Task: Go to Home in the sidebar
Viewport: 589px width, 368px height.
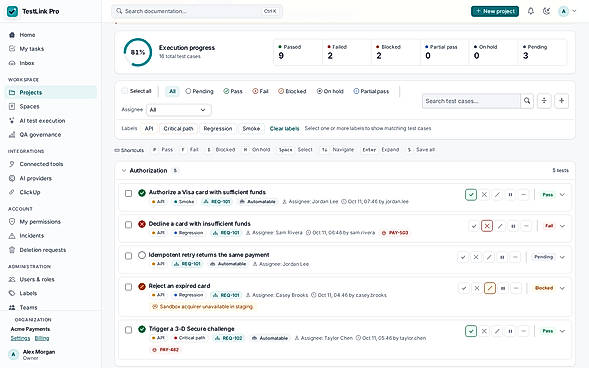Action: (50, 35)
